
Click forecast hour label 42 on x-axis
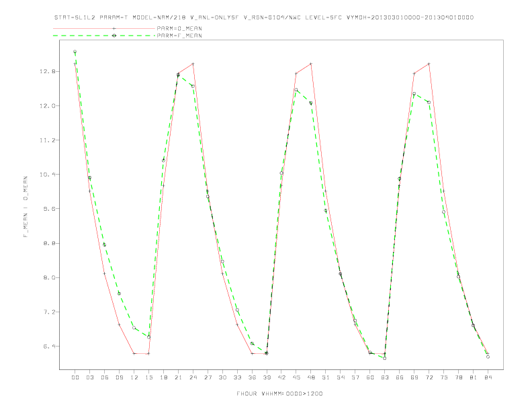[281, 377]
